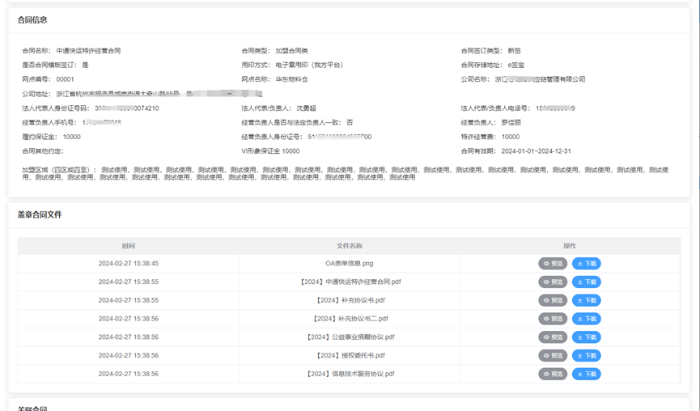Download 【2024】公益事业捐赠协议.pdf

click(x=586, y=337)
